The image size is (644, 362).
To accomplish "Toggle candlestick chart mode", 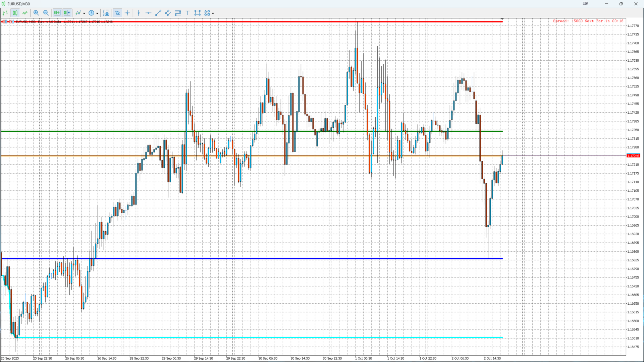I will tap(15, 13).
